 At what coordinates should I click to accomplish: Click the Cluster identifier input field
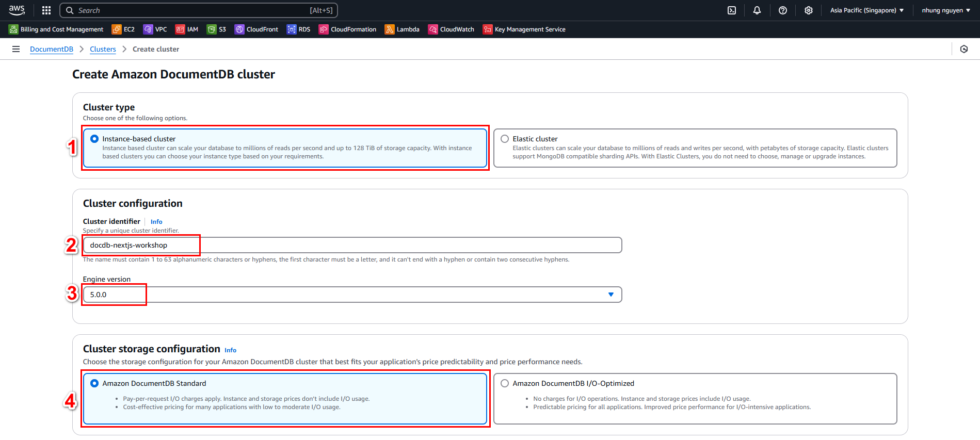352,245
